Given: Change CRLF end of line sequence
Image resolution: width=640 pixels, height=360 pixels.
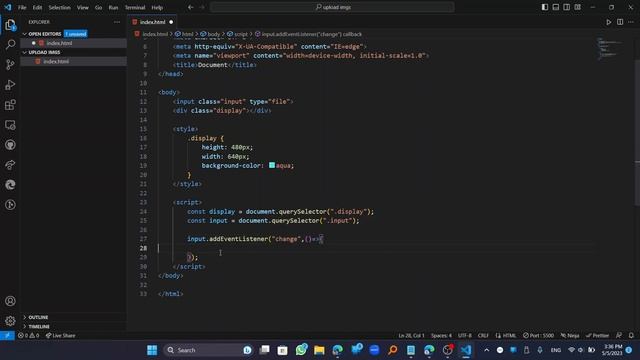Looking at the screenshot, I should tap(483, 336).
